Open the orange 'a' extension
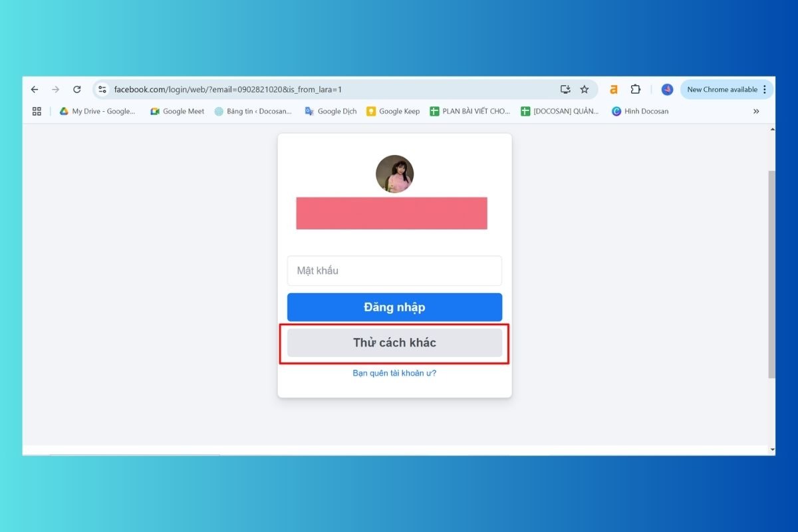Viewport: 798px width, 532px height. [614, 89]
